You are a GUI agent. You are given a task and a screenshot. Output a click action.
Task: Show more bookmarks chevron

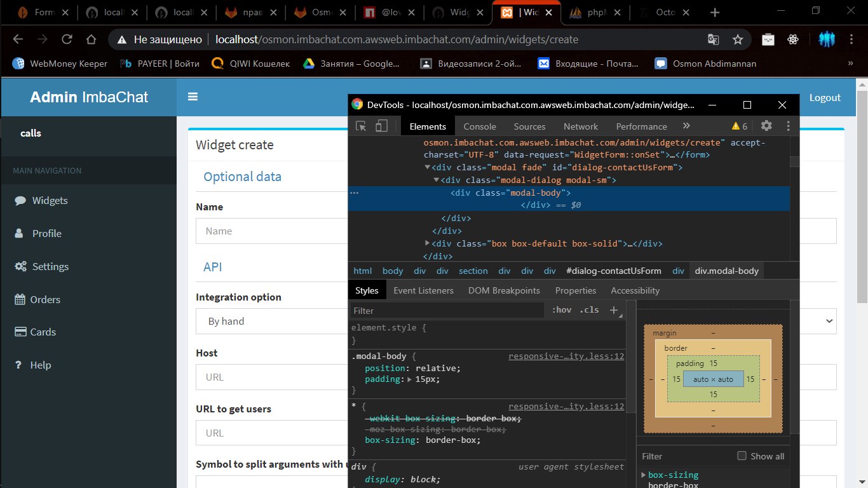(851, 64)
